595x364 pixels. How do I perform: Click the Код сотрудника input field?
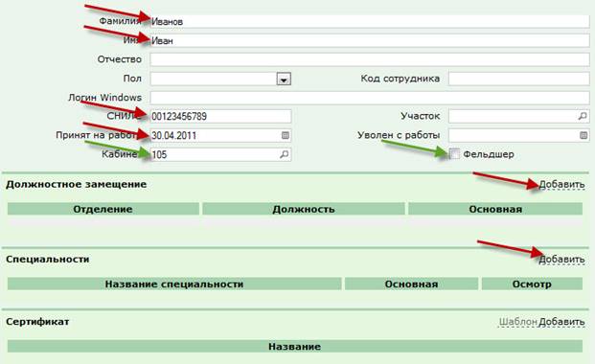(x=518, y=79)
